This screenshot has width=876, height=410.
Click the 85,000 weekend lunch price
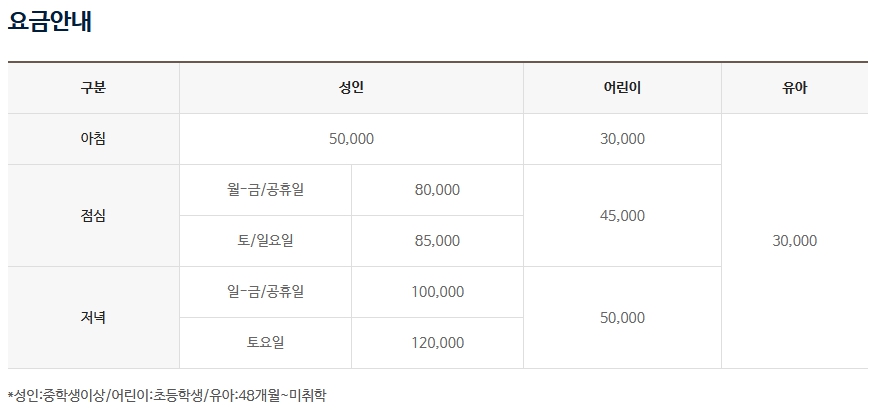point(437,241)
